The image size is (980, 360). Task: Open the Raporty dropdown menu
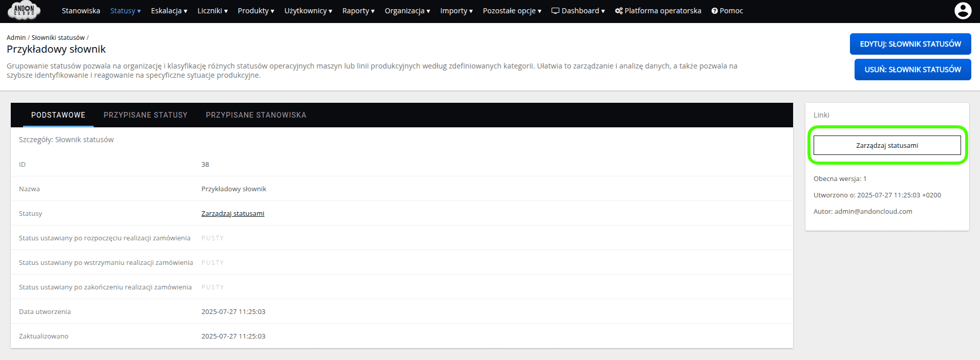358,11
